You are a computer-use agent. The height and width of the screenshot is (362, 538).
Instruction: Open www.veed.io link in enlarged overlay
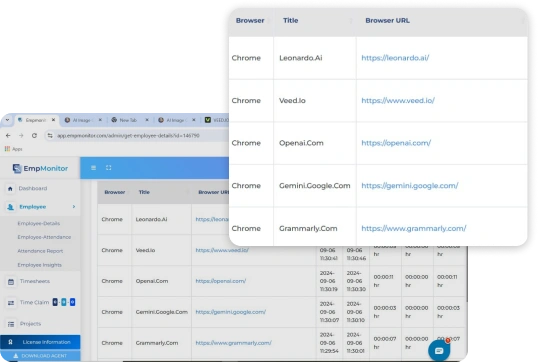click(398, 101)
